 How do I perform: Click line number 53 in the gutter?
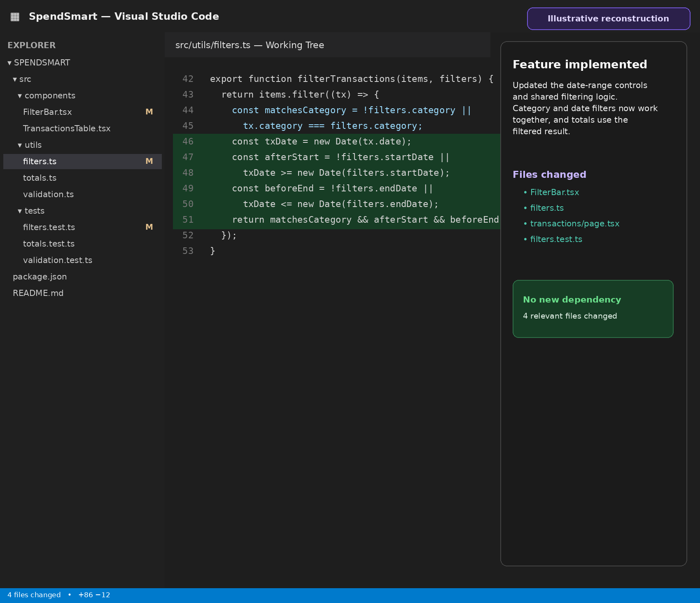(188, 251)
